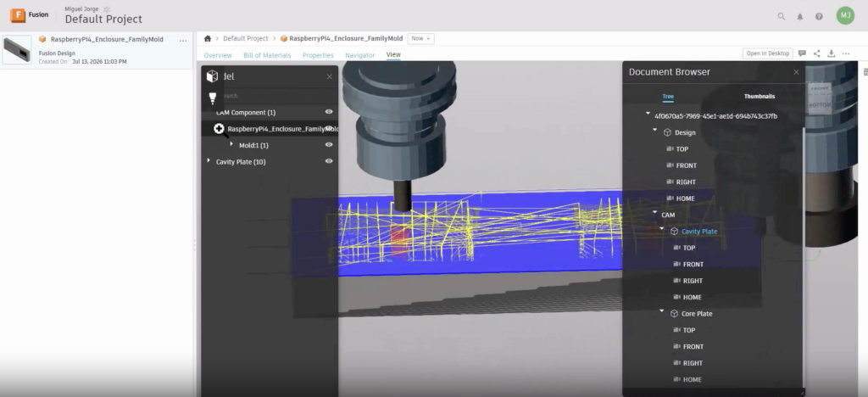Collapse the Cavity Plate node in Document Browser

[661, 229]
